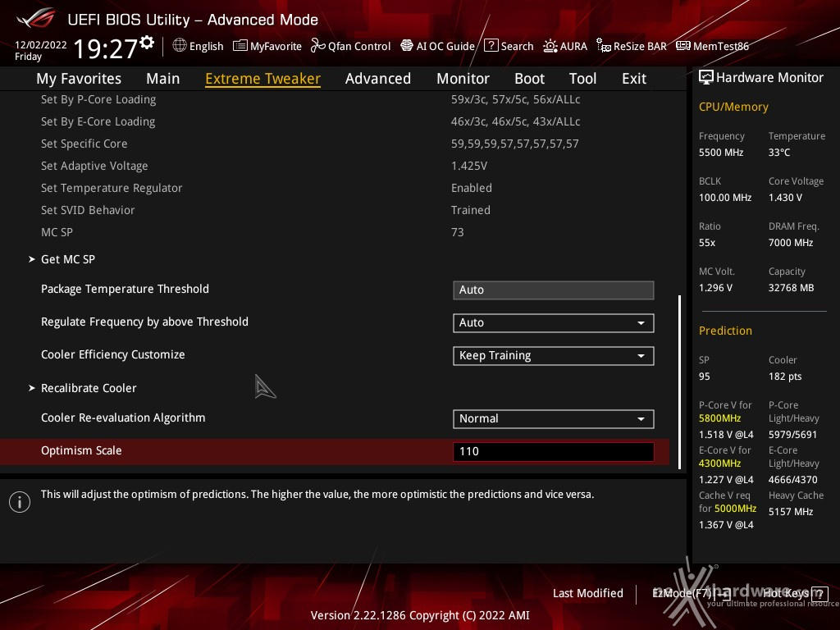
Task: Go to the Advanced tab
Action: coord(378,79)
